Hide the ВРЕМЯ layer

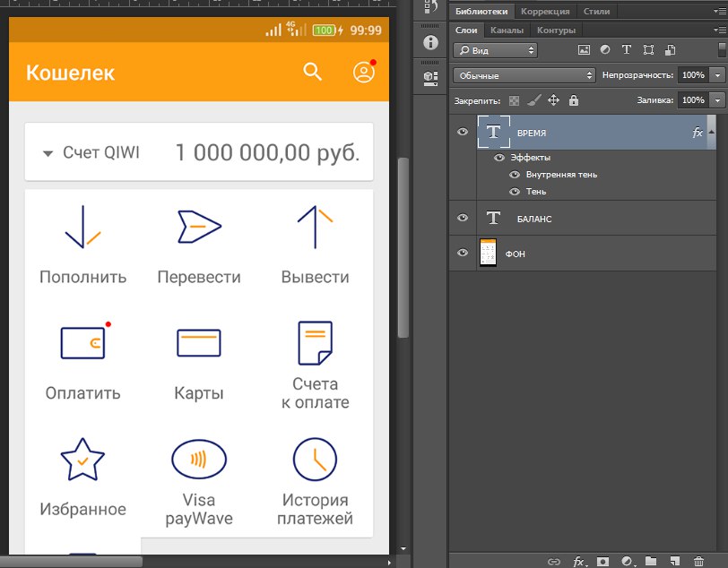(463, 132)
